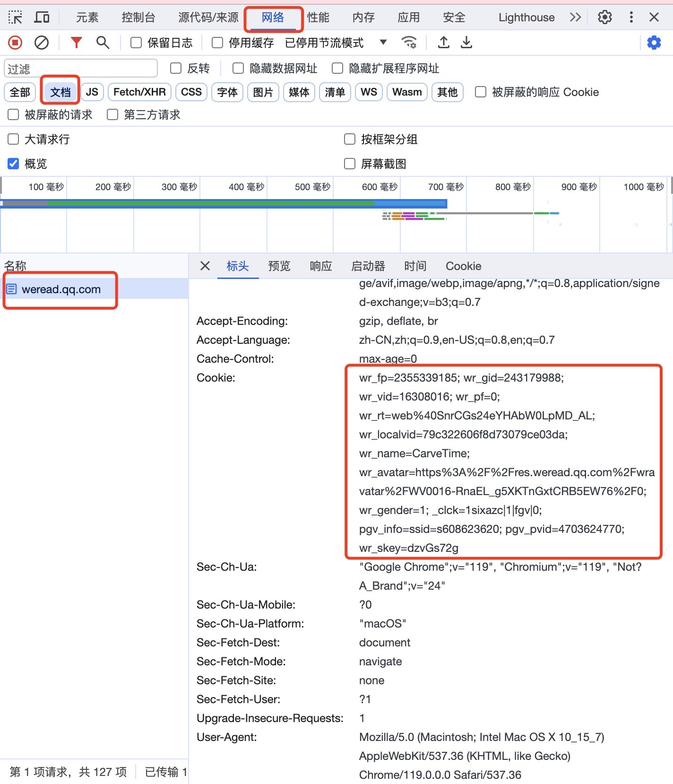
Task: Enable 屏幕截图 option
Action: pos(350,164)
